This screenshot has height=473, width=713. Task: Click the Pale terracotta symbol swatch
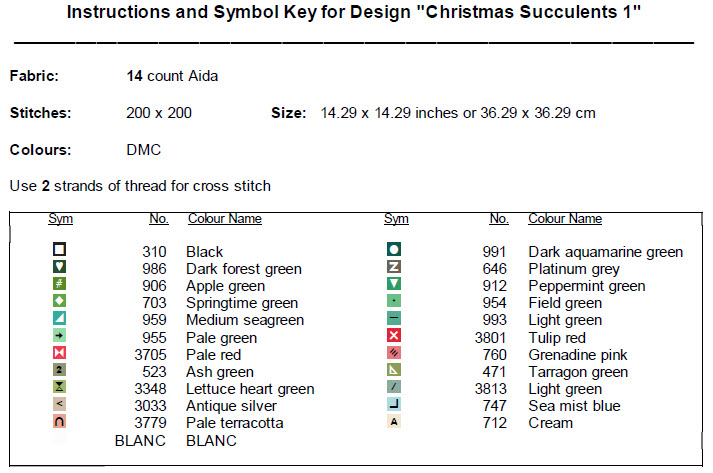[x=59, y=422]
